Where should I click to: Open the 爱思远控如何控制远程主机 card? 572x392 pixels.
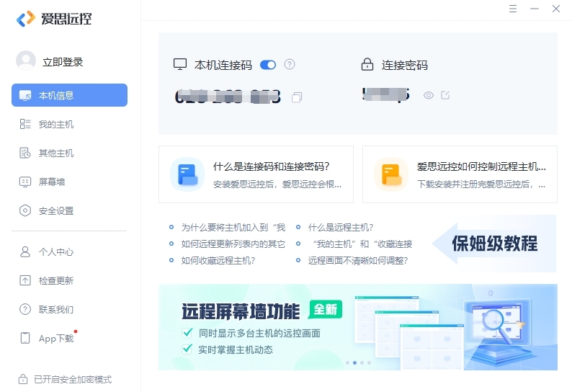pos(460,174)
